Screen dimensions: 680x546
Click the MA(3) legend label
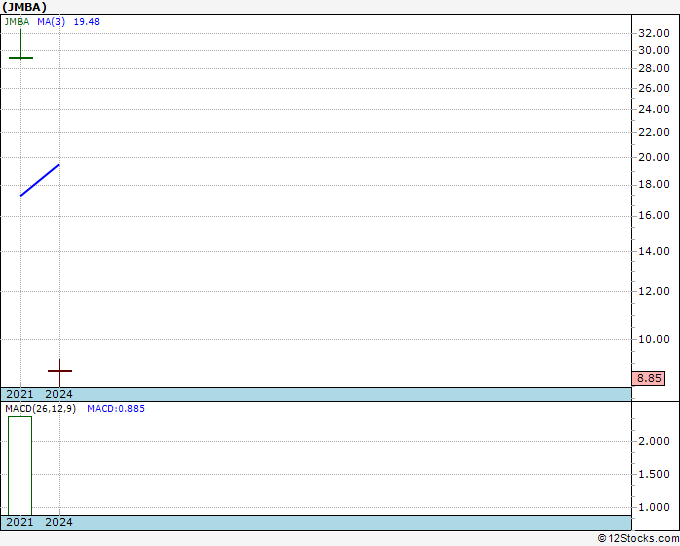coord(51,22)
